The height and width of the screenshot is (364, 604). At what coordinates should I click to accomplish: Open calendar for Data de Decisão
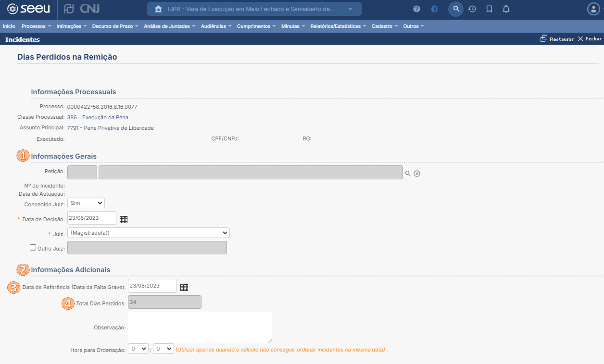point(124,219)
